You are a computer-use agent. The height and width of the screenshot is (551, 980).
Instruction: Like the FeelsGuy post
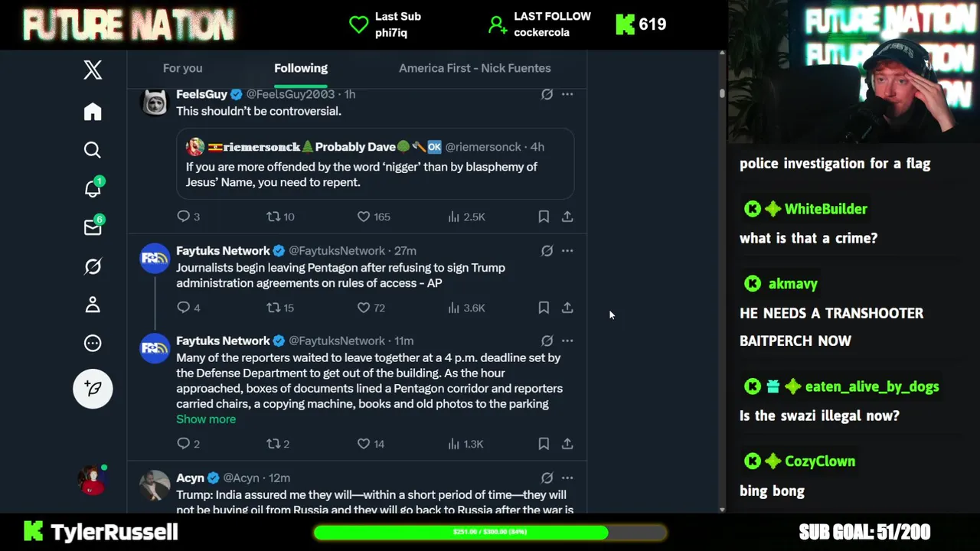pos(374,217)
